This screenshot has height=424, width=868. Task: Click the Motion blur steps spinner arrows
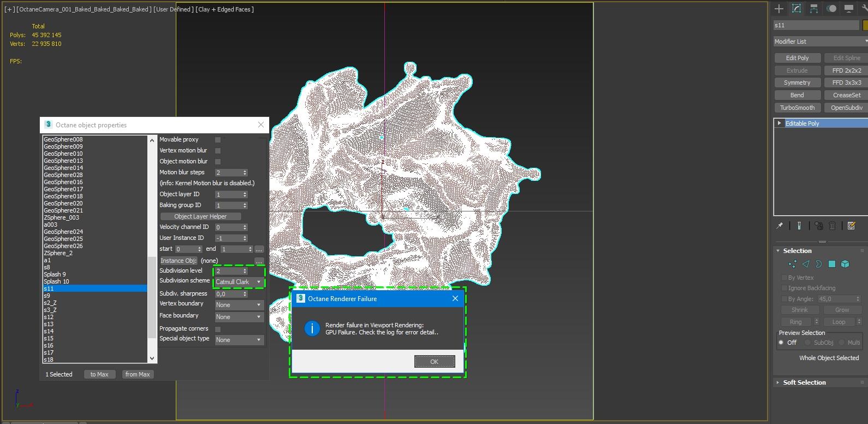[x=245, y=173]
